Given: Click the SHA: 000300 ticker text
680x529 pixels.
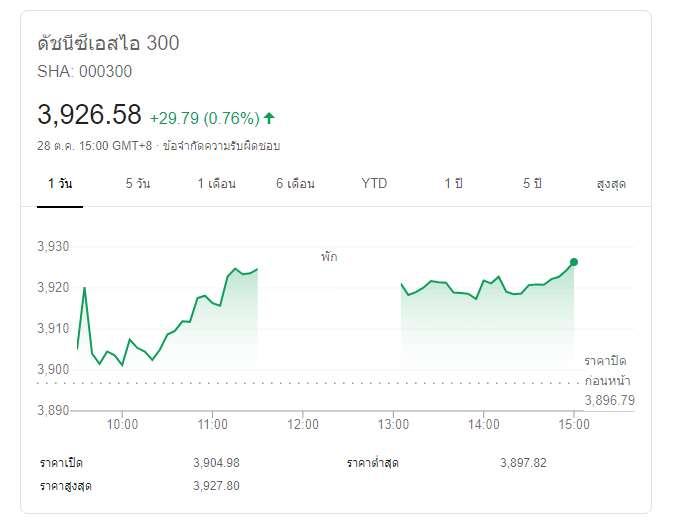Looking at the screenshot, I should pyautogui.click(x=84, y=72).
